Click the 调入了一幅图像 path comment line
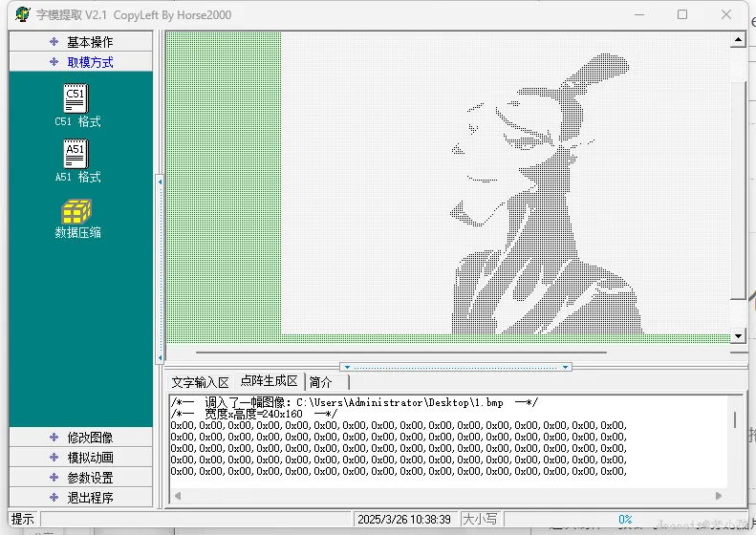 355,402
